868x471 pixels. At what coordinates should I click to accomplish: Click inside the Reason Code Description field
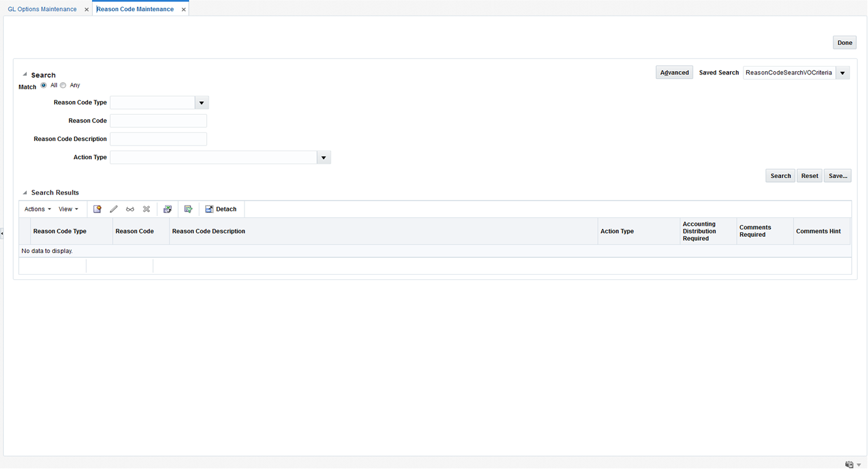click(x=158, y=138)
